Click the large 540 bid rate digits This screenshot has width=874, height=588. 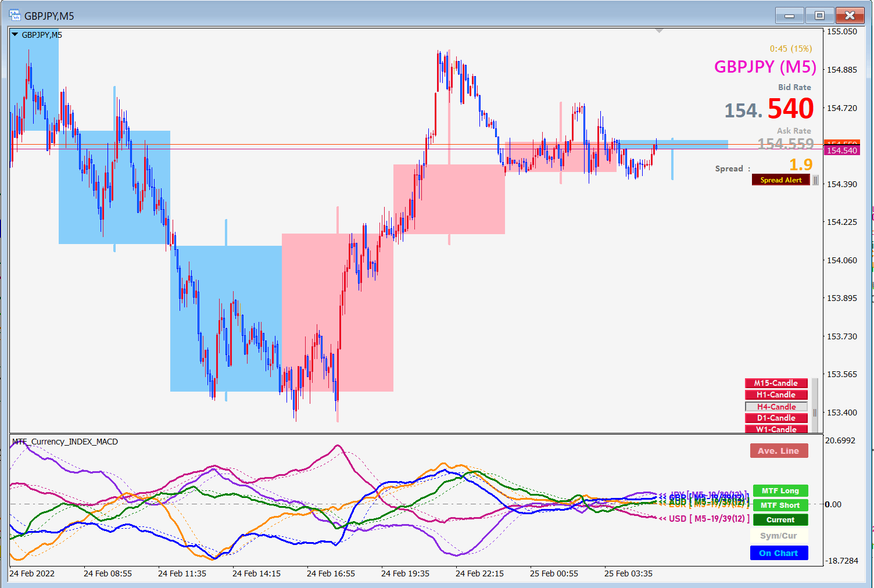point(790,109)
